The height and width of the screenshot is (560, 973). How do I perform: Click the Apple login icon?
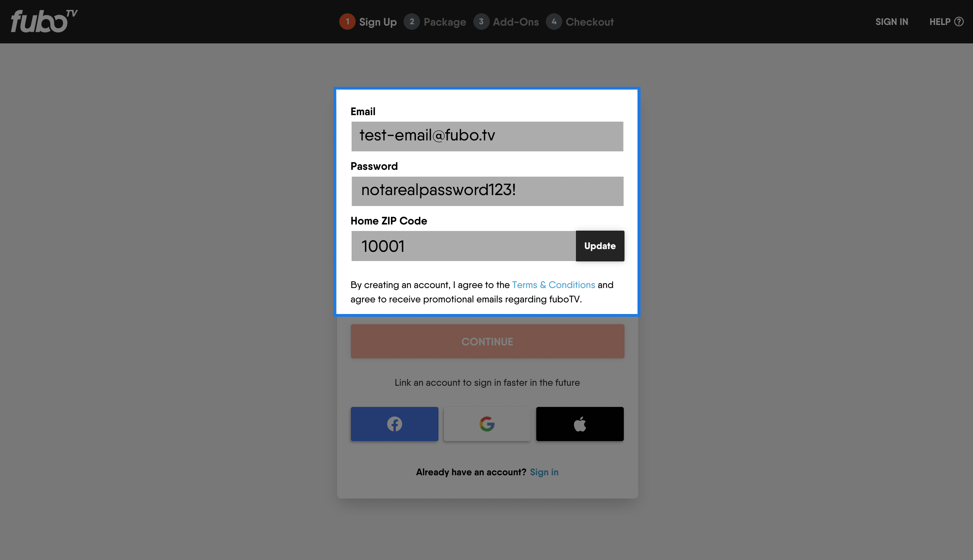pos(579,423)
